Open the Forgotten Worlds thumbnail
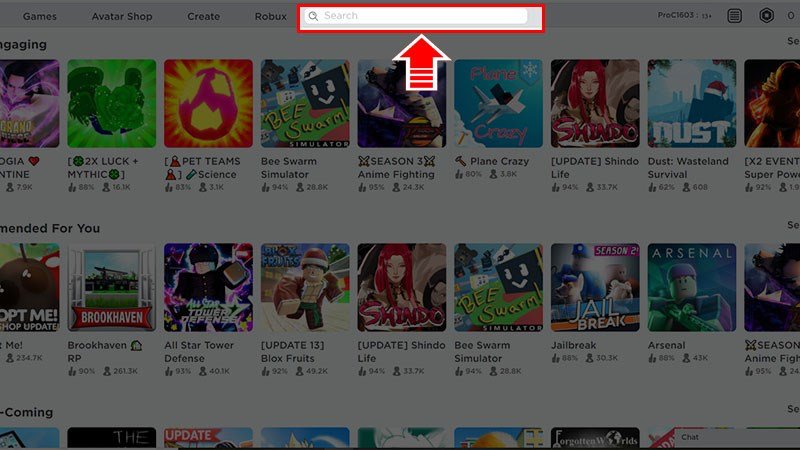The image size is (800, 450). click(595, 438)
